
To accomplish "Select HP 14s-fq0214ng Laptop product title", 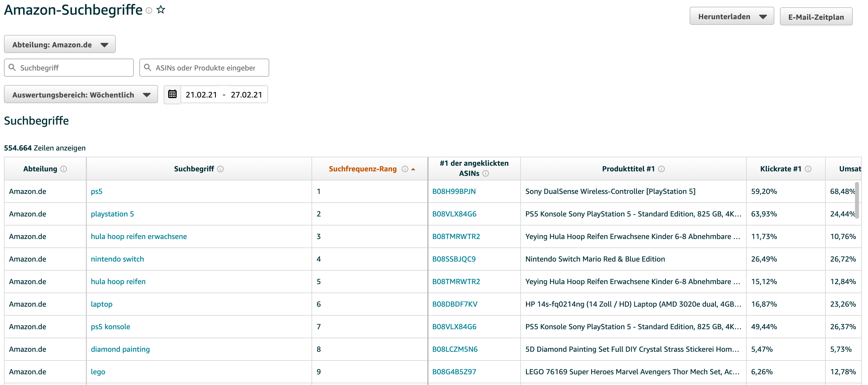I will [x=633, y=304].
